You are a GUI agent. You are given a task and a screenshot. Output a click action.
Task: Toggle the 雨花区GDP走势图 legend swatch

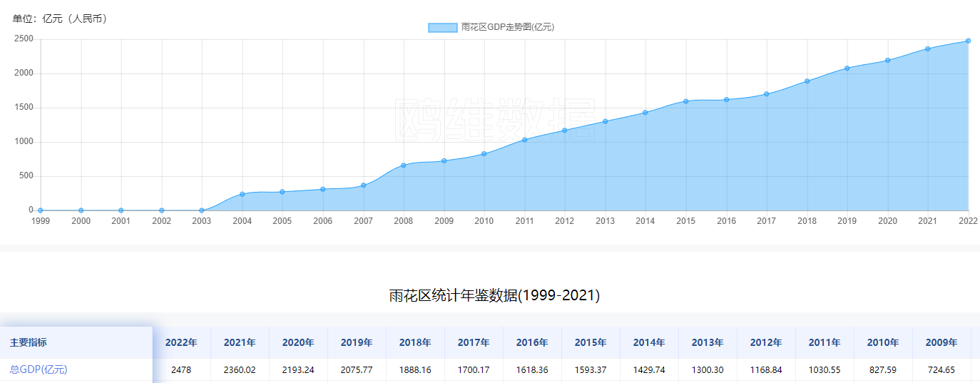[442, 27]
